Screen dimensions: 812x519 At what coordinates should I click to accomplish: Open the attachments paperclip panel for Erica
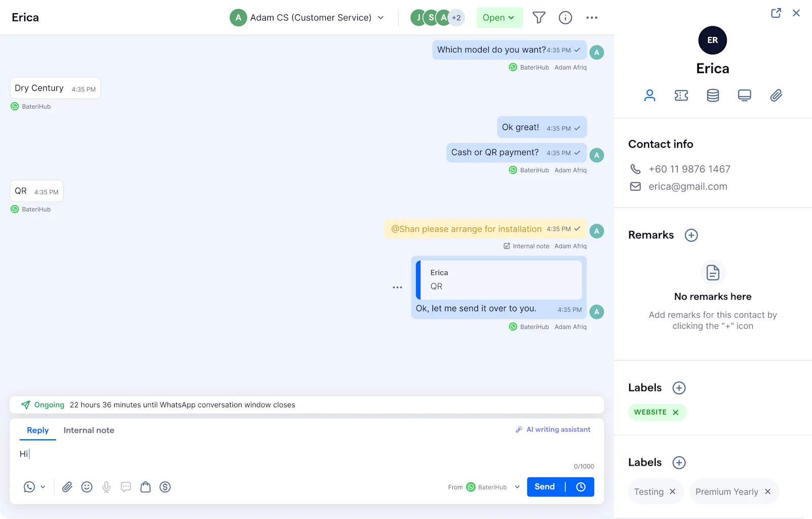[x=775, y=95]
